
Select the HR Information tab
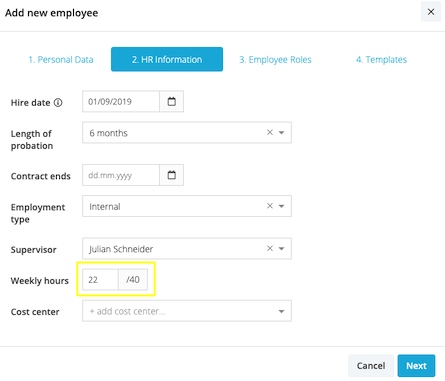(x=167, y=59)
